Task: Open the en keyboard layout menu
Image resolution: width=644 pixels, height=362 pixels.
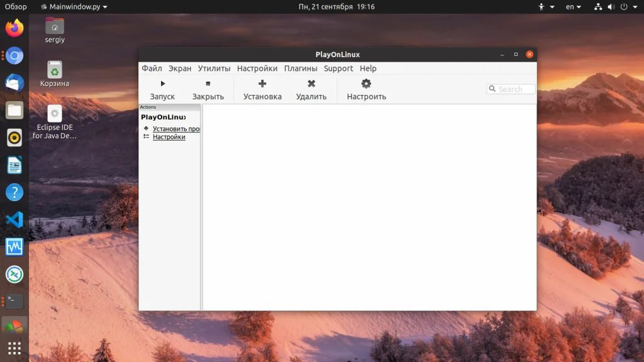Action: 574,6
